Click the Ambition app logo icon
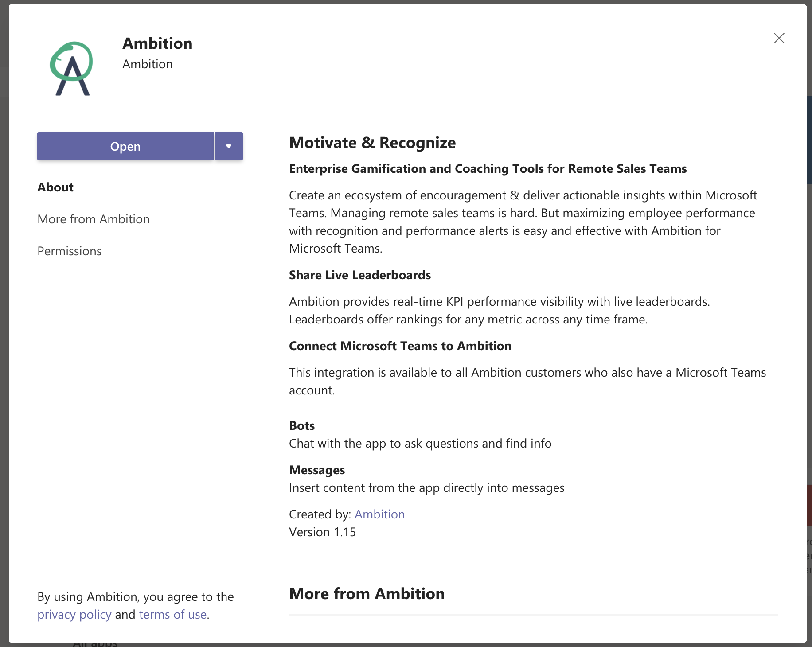This screenshot has height=647, width=812. 71,68
